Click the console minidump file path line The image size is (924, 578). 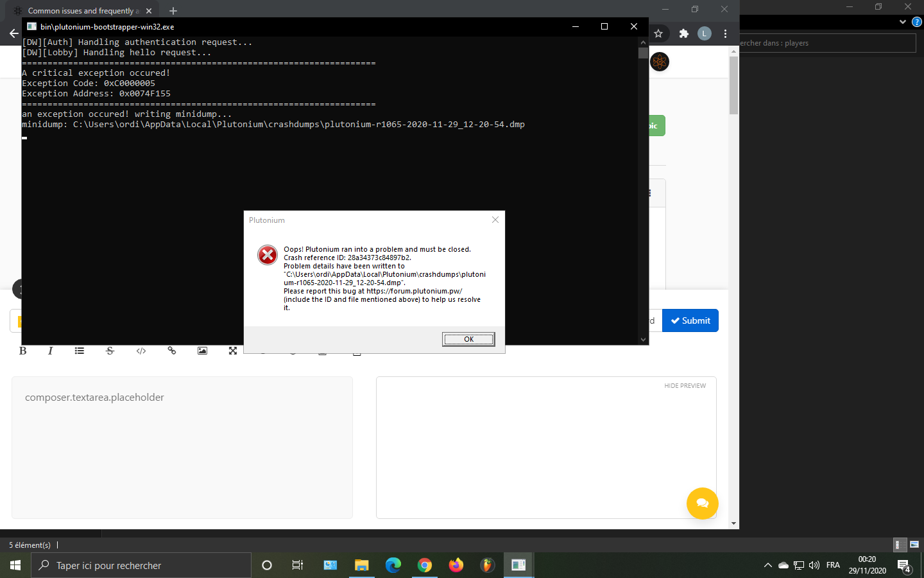[x=273, y=125]
